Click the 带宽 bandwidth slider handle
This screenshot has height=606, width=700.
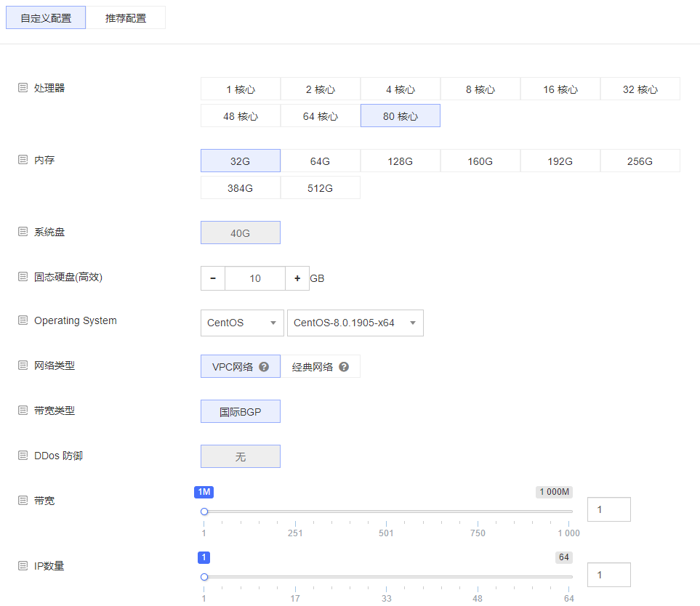(x=204, y=512)
